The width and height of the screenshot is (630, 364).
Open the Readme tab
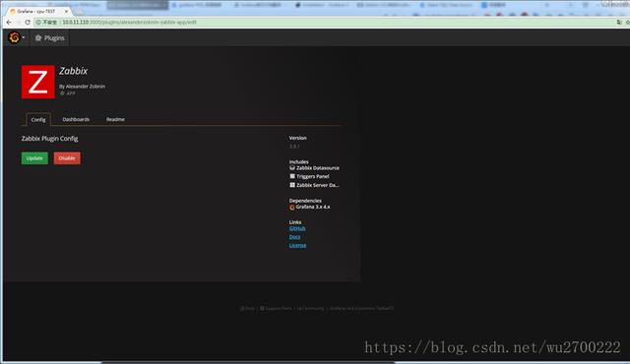(115, 119)
